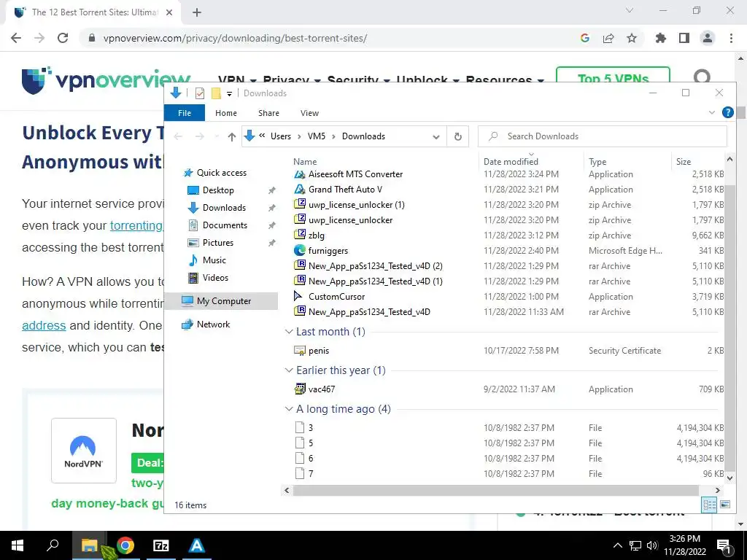Click the Properties icon in Explorer's quick access toolbar
This screenshot has width=747, height=560.
pos(200,93)
